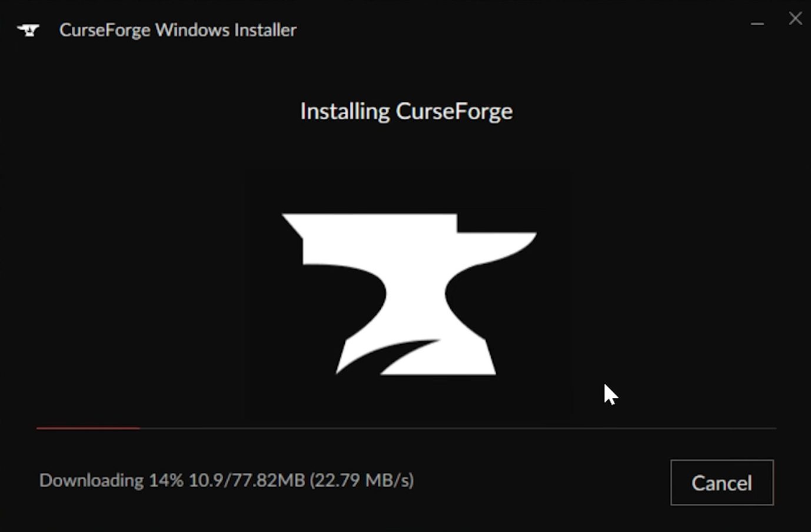Click the "(22.79 MB/s)" download speed text

[362, 480]
